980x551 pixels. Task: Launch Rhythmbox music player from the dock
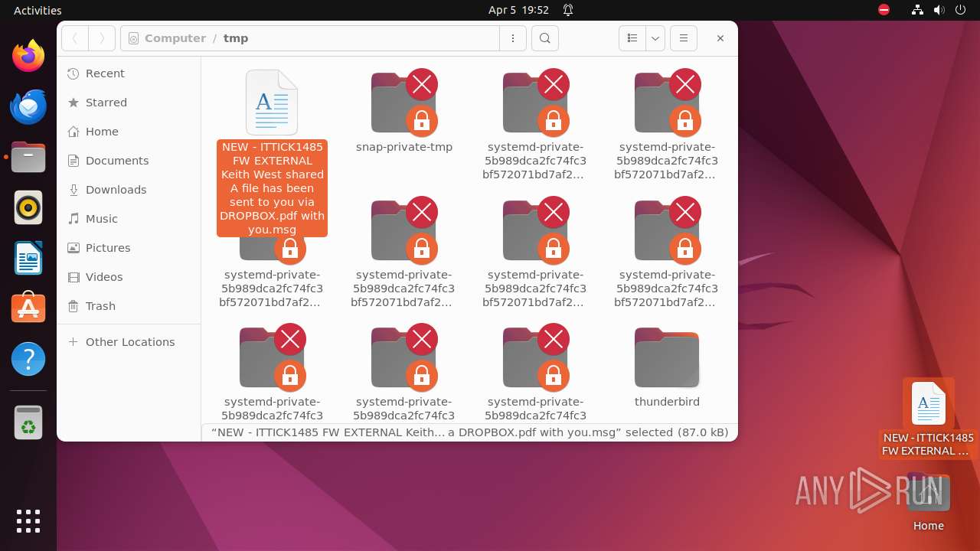pyautogui.click(x=28, y=207)
